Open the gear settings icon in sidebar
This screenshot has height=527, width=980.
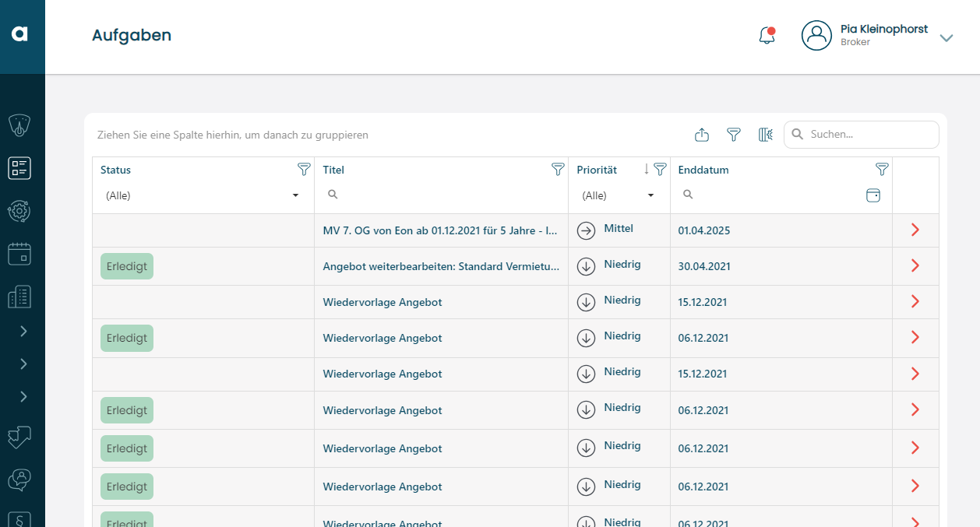19,211
